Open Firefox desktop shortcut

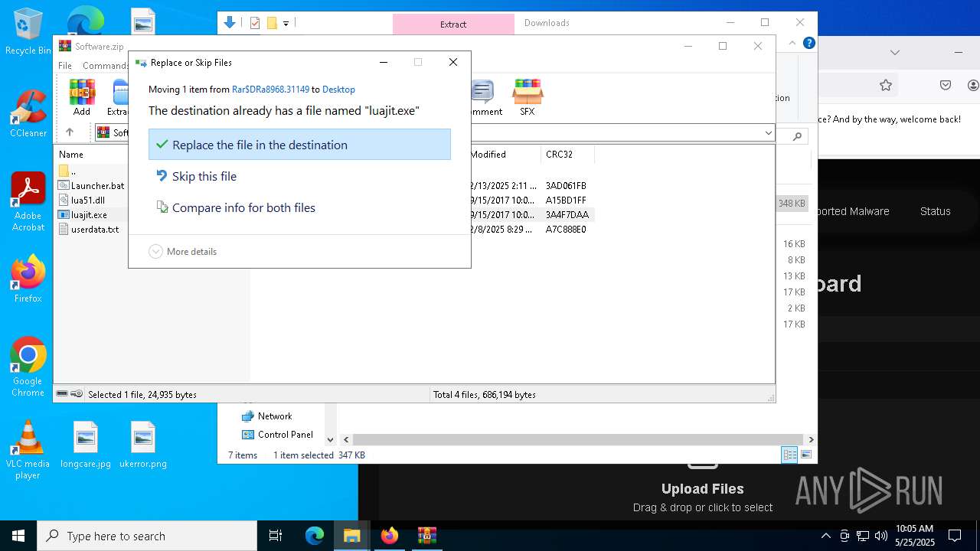click(28, 279)
